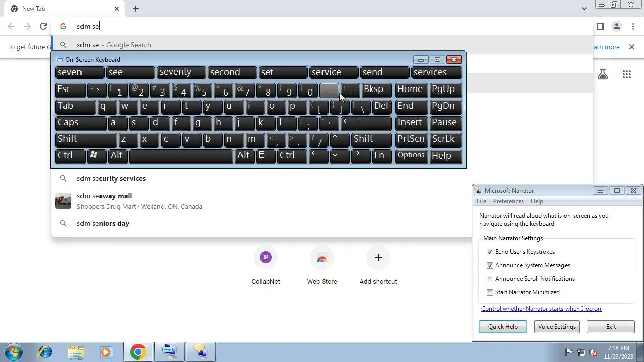
Task: Toggle left Shift key on keyboard
Action: pyautogui.click(x=86, y=139)
